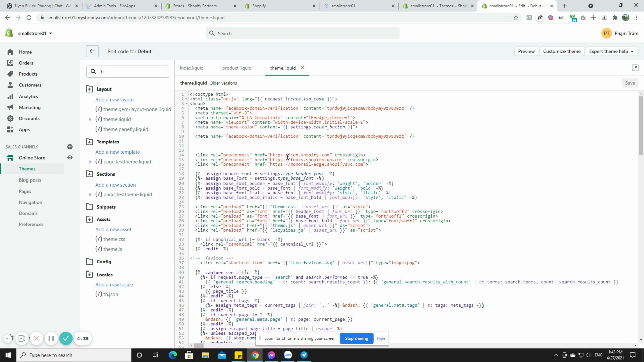Screen dimensions: 644x362
Task: Close the theme.liquid tab
Action: pyautogui.click(x=302, y=68)
